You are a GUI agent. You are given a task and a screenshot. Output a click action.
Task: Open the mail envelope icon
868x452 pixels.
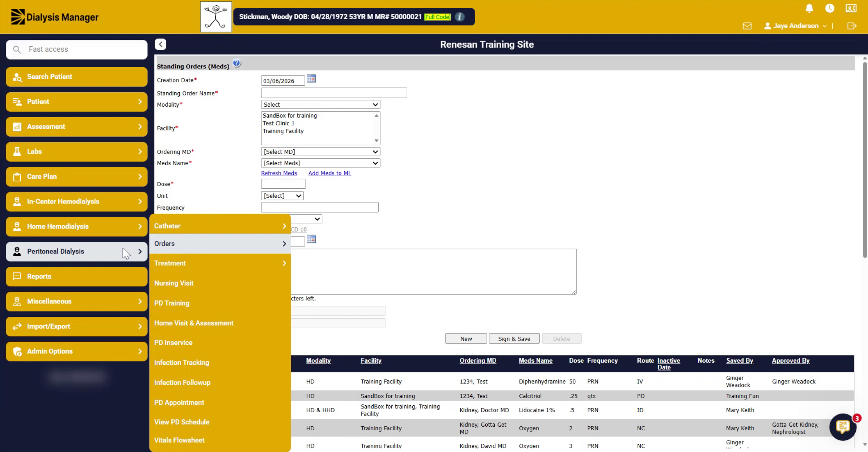[x=747, y=26]
